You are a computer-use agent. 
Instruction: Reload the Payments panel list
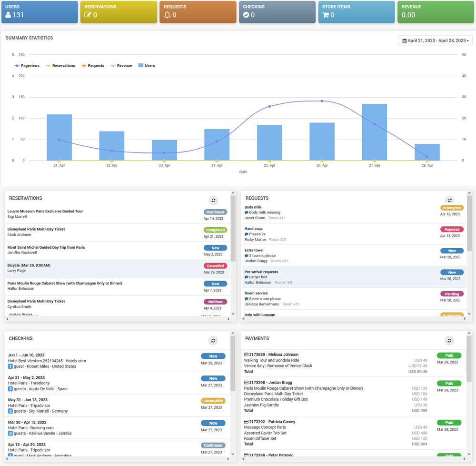[x=449, y=341]
